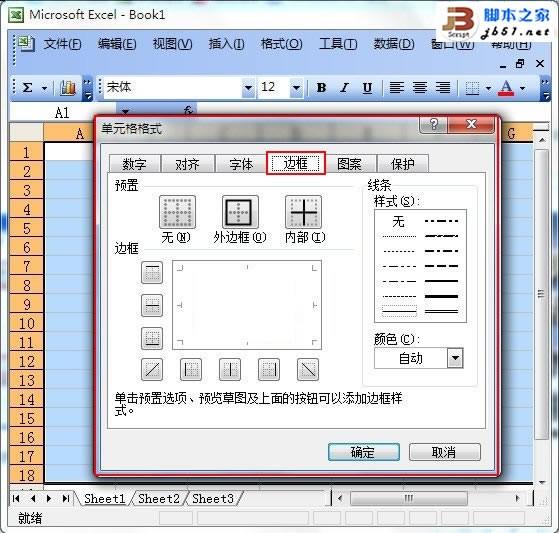The width and height of the screenshot is (559, 533).
Task: Open the 工具(T) menu
Action: (338, 44)
